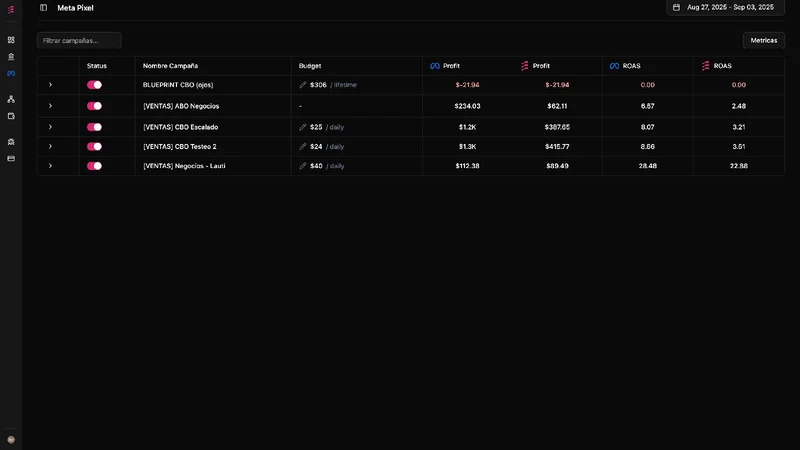The width and height of the screenshot is (800, 450).
Task: Open the Metricas button
Action: 764,40
